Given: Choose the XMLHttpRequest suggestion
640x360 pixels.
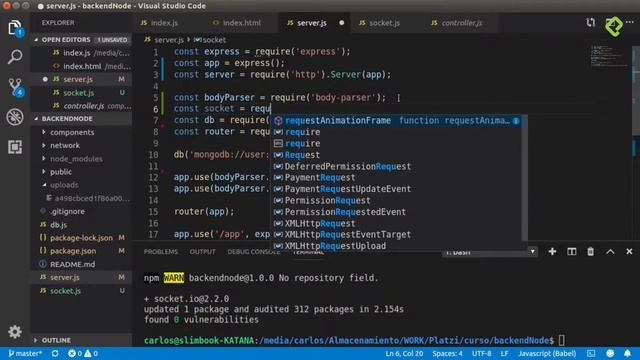Looking at the screenshot, I should (396, 223).
